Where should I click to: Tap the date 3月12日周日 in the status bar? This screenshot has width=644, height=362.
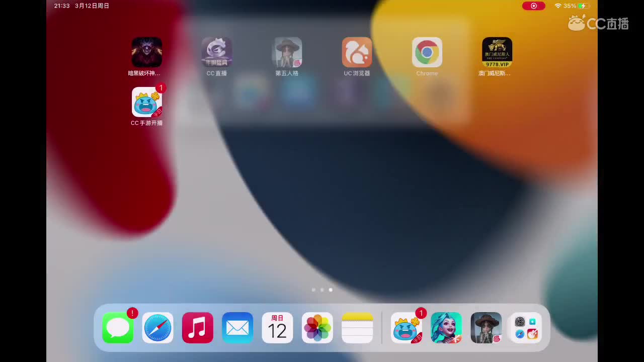tap(92, 6)
